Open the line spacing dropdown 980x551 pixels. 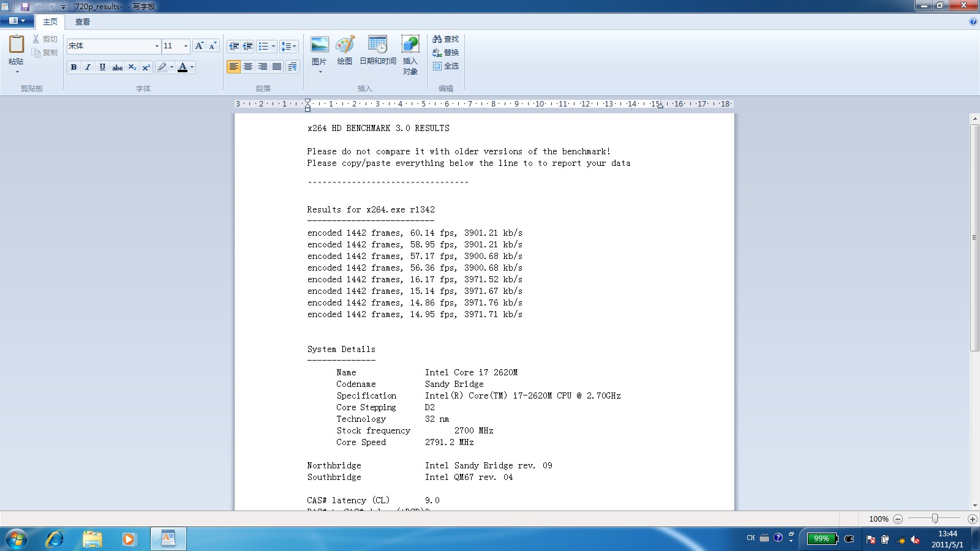coord(288,46)
